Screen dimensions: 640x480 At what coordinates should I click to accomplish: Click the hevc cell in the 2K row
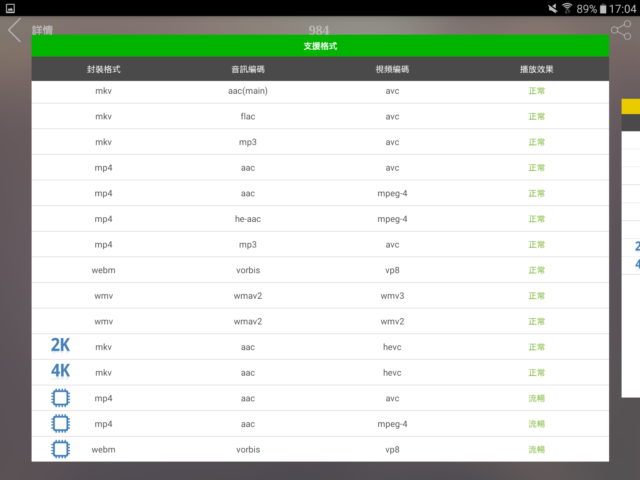pos(392,347)
